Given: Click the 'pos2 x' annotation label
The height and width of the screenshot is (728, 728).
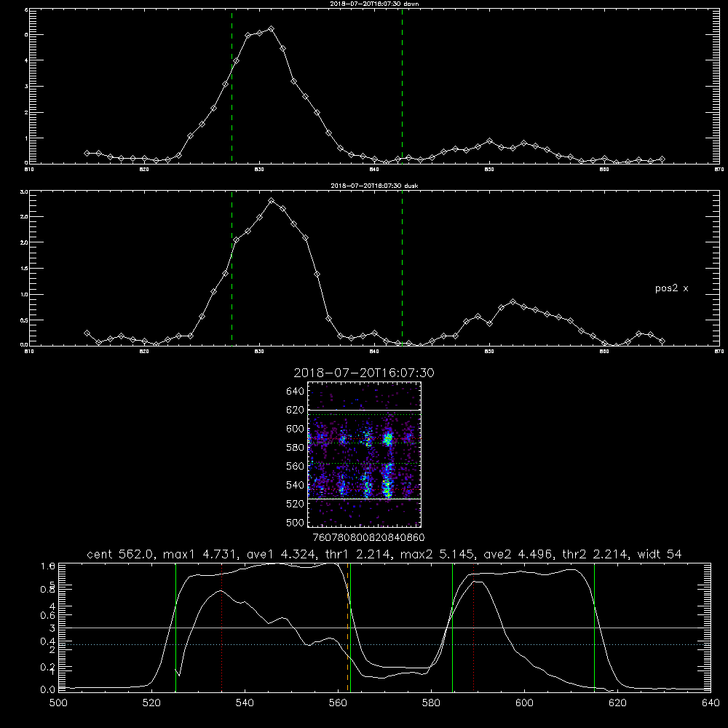Looking at the screenshot, I should pyautogui.click(x=671, y=288).
